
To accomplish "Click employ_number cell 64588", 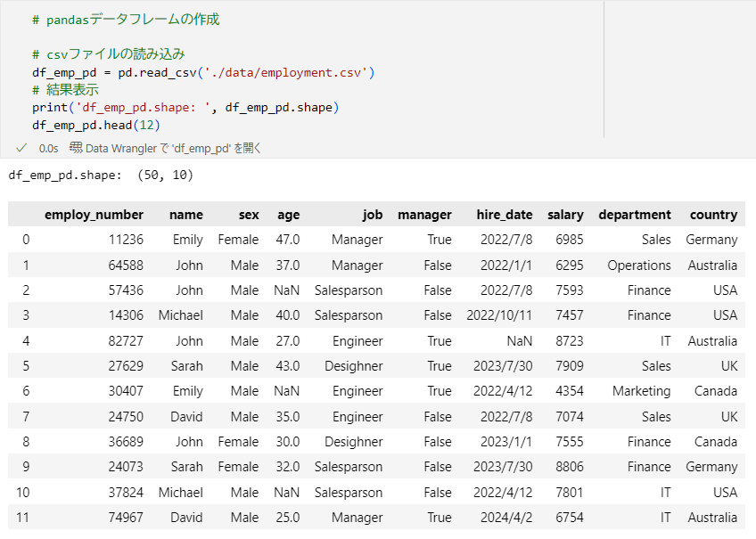I will pyautogui.click(x=126, y=265).
